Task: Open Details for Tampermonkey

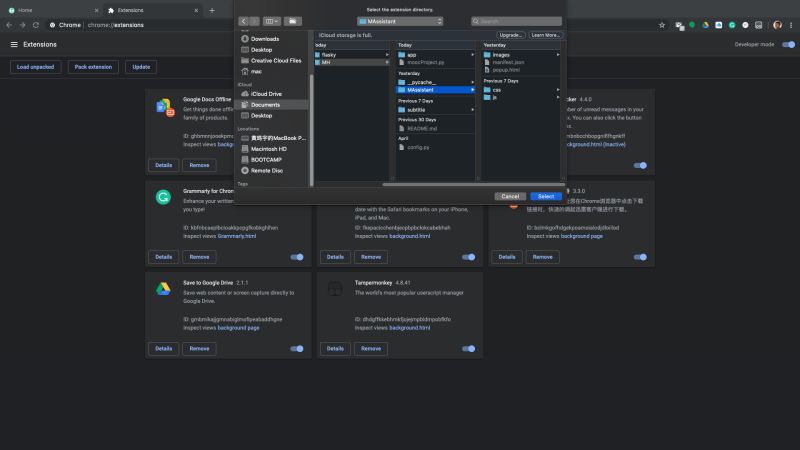Action: (335, 349)
